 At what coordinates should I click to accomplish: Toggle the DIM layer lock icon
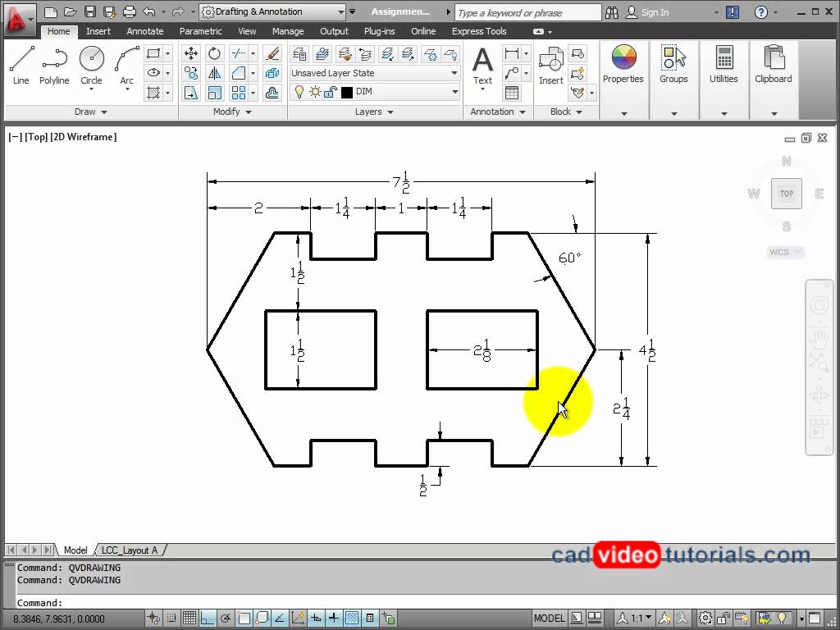click(x=329, y=92)
